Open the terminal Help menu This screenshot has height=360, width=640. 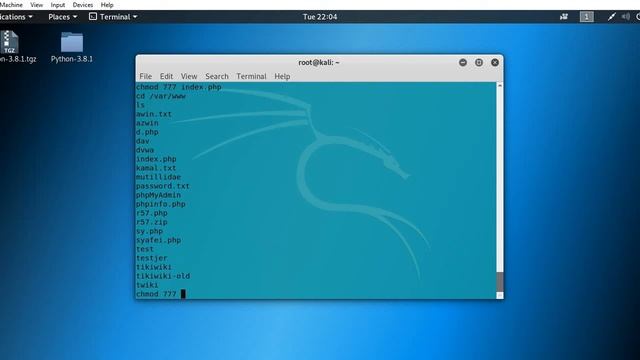point(282,76)
